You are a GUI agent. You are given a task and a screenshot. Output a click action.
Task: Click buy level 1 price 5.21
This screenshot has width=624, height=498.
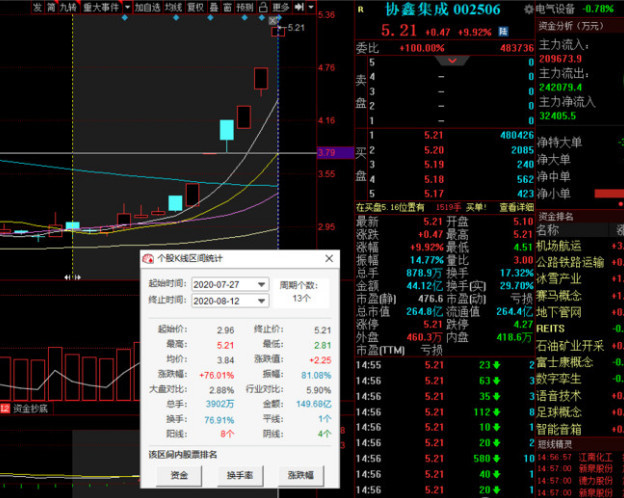click(433, 135)
